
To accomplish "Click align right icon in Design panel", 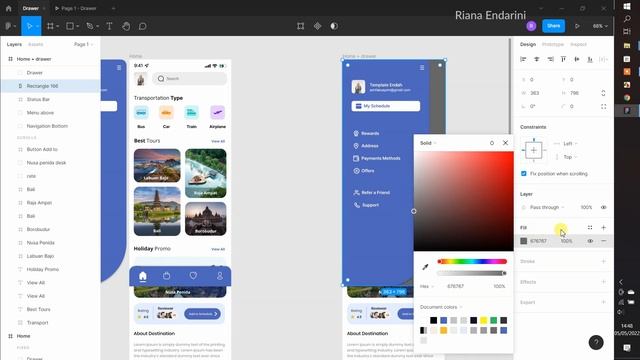I will [550, 59].
